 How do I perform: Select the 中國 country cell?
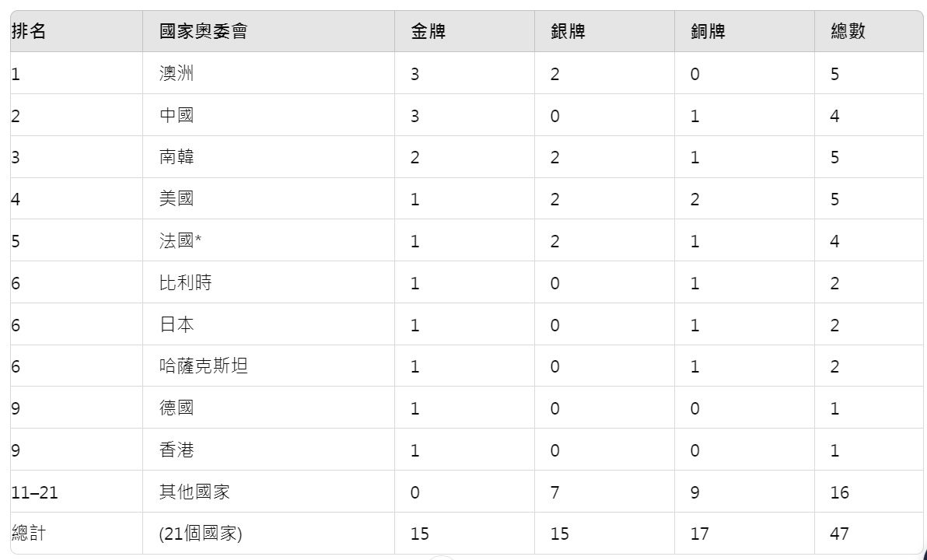click(177, 116)
